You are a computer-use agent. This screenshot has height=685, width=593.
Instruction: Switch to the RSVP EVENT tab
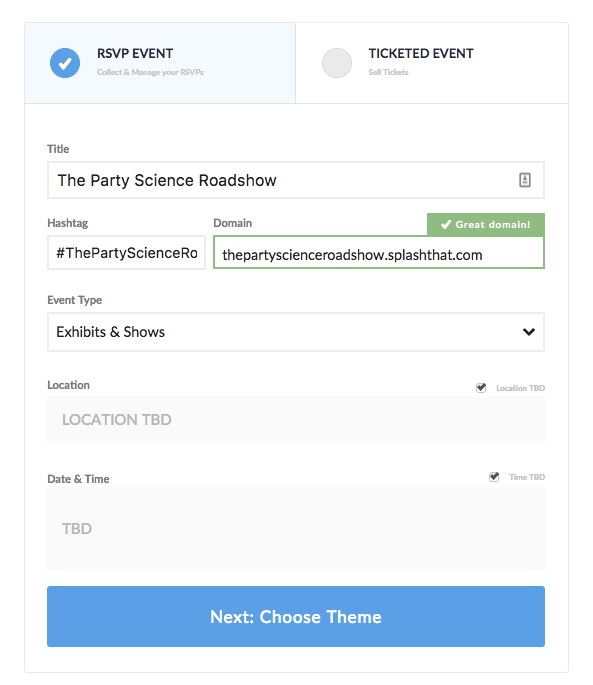tap(160, 63)
